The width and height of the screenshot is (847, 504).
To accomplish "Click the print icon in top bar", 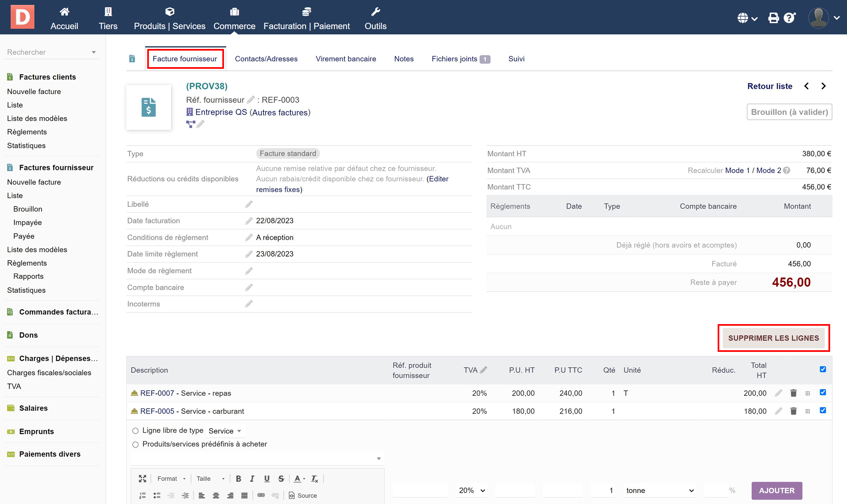I will pos(773,18).
